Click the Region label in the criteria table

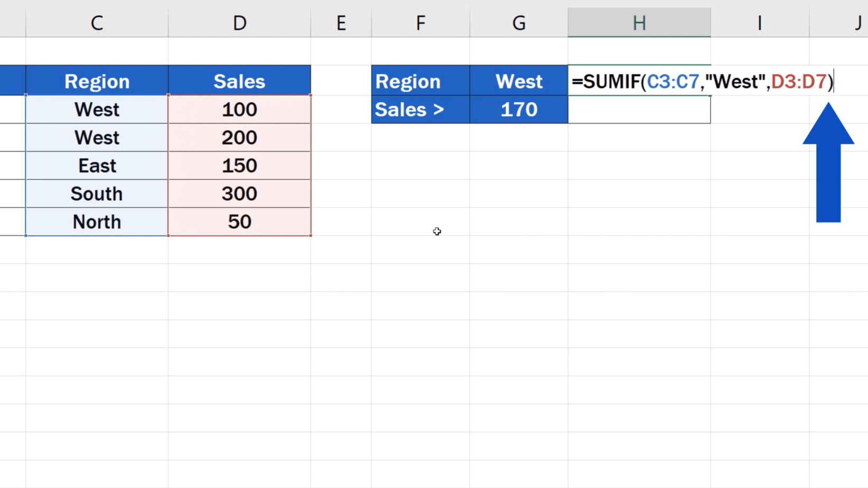pos(420,80)
